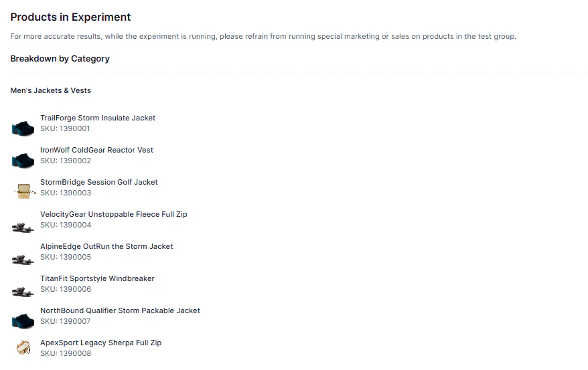588x370 pixels.
Task: Click the text SKU: 1390003
Action: tap(66, 193)
